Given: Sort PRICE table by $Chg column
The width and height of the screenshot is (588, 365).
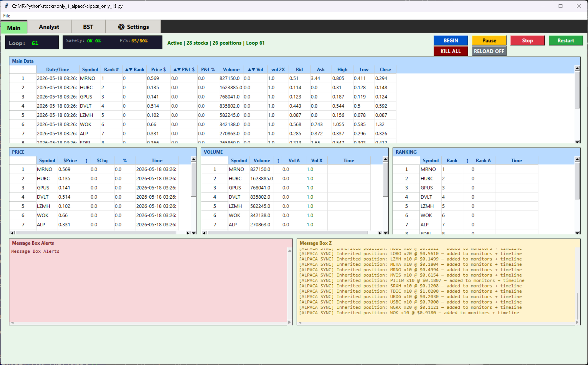Looking at the screenshot, I should 102,160.
